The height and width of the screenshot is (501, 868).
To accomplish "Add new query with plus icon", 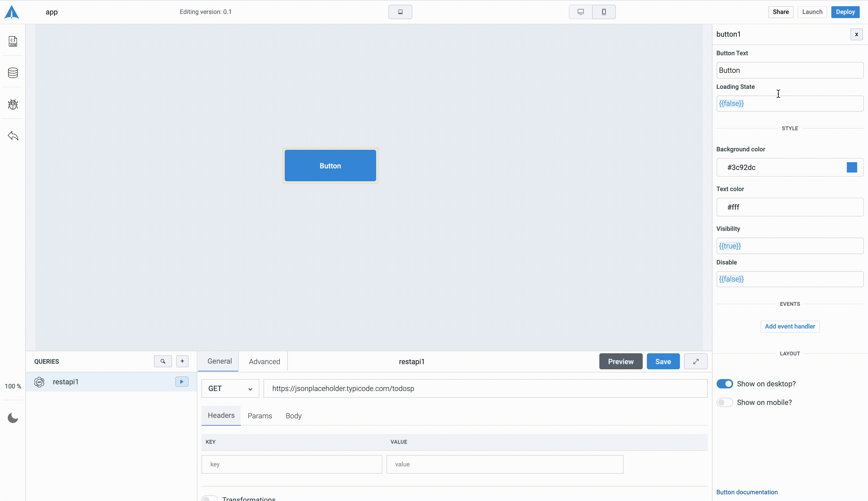I will tap(182, 361).
